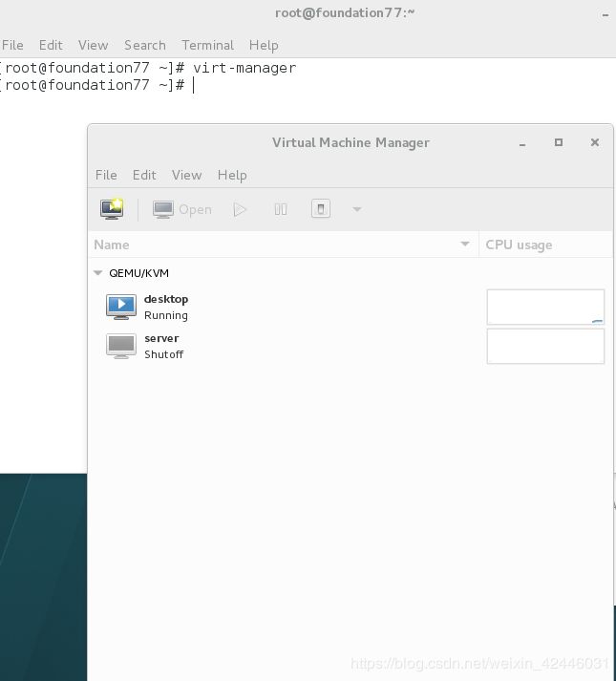The height and width of the screenshot is (681, 616).
Task: Minimize the Virtual Machine Manager window
Action: click(x=522, y=143)
